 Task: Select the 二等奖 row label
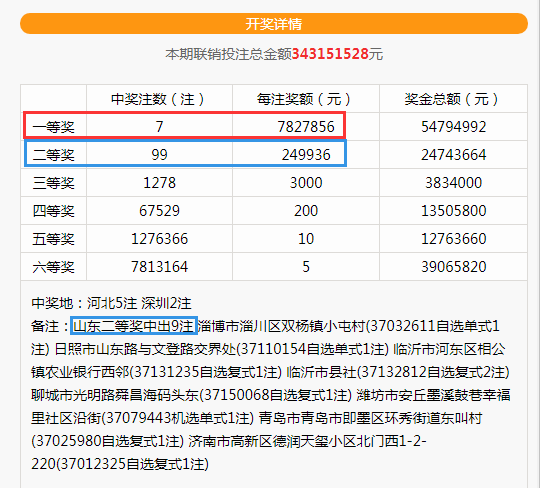pyautogui.click(x=53, y=155)
